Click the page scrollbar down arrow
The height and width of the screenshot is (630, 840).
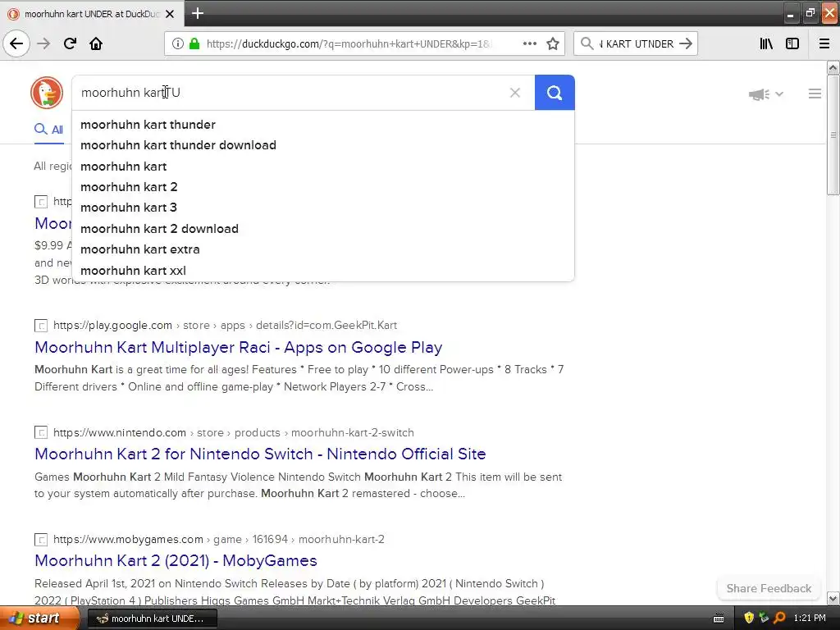click(833, 598)
